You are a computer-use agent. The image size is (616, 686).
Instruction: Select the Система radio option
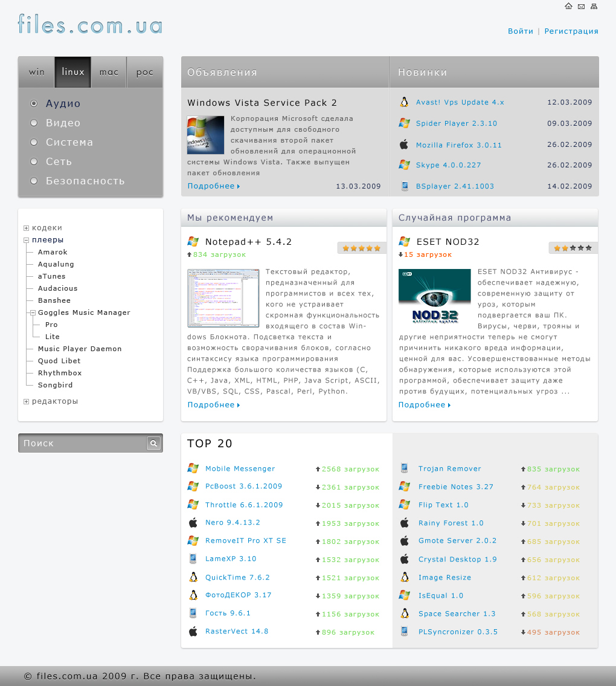pos(34,142)
